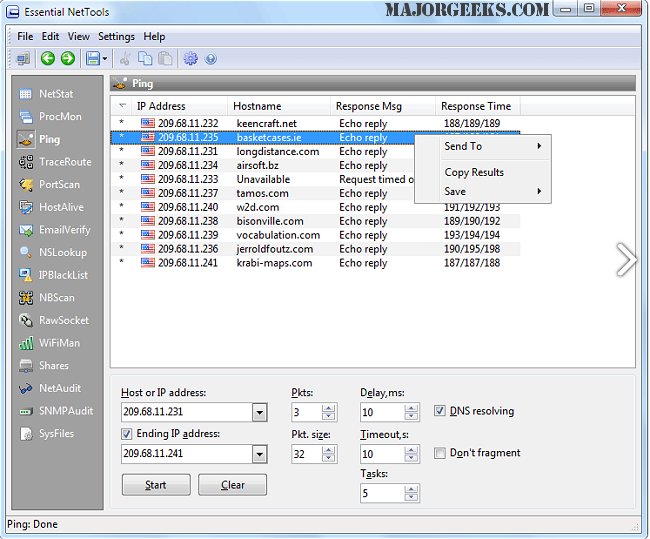Select the row for airsoft.bz
Image resolution: width=650 pixels, height=539 pixels.
pos(263,165)
